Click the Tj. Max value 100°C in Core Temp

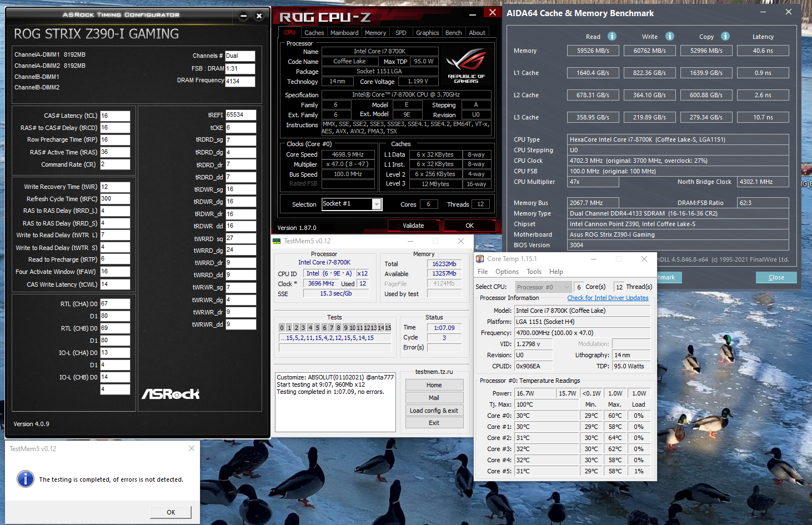tap(547, 404)
